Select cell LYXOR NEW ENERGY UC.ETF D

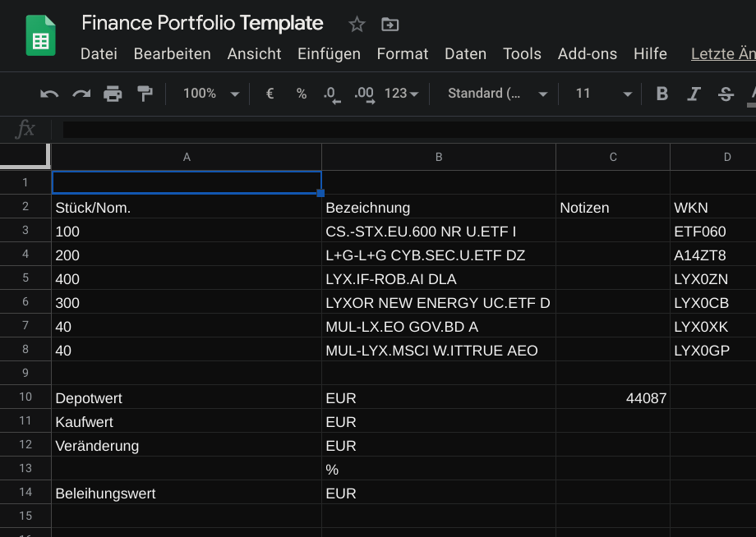tap(439, 303)
